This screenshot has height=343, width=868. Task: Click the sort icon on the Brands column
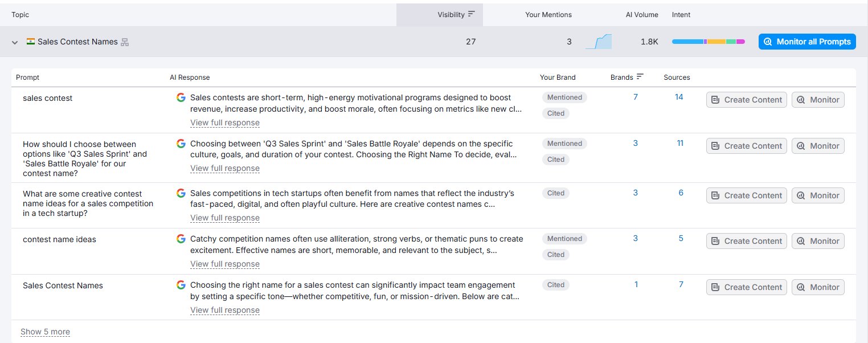(639, 76)
